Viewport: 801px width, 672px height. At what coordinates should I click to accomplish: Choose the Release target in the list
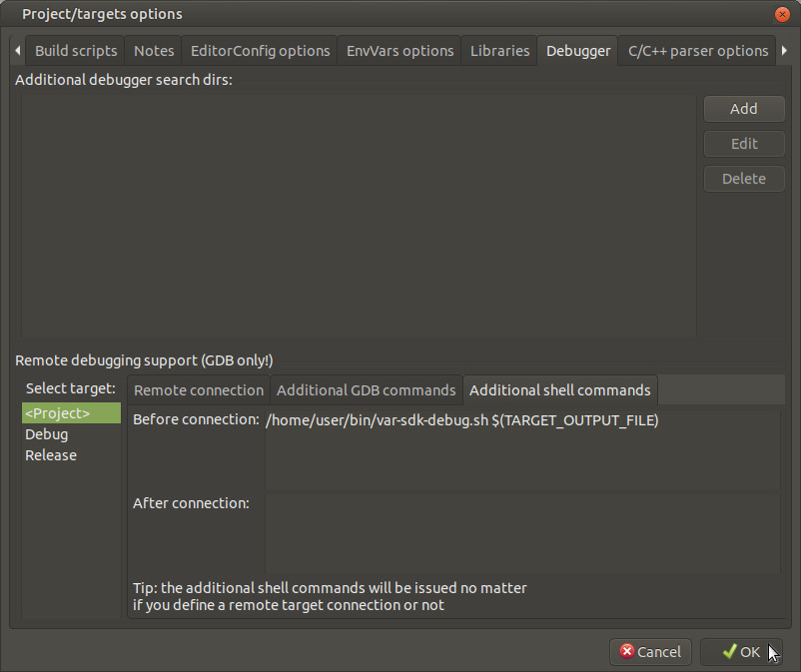tap(51, 455)
